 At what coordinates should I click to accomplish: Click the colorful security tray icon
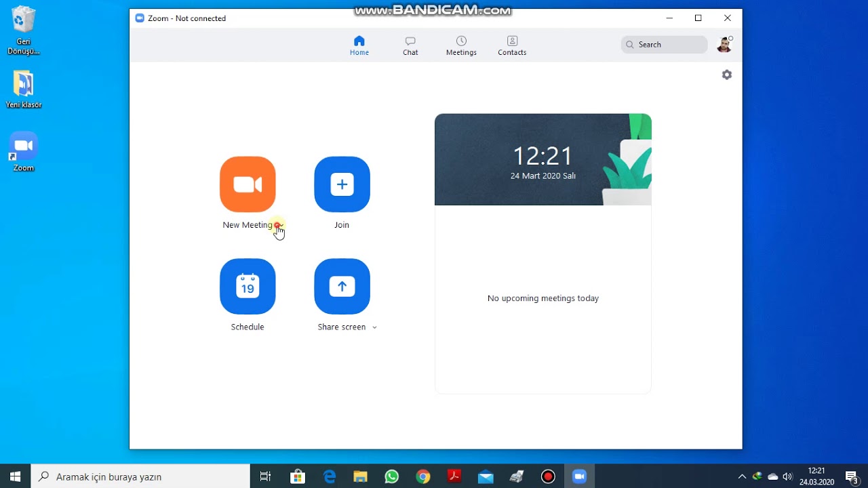click(757, 476)
